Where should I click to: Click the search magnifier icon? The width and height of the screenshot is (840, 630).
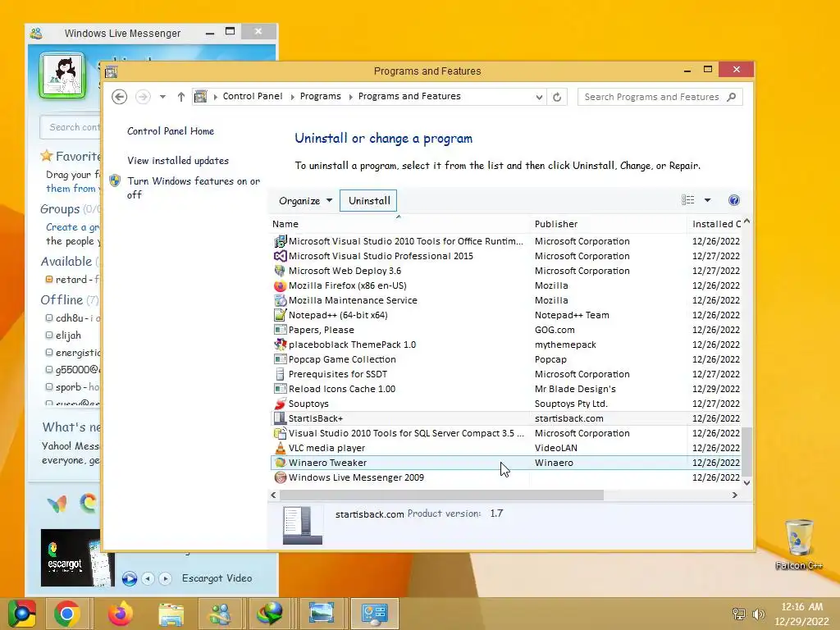click(731, 97)
